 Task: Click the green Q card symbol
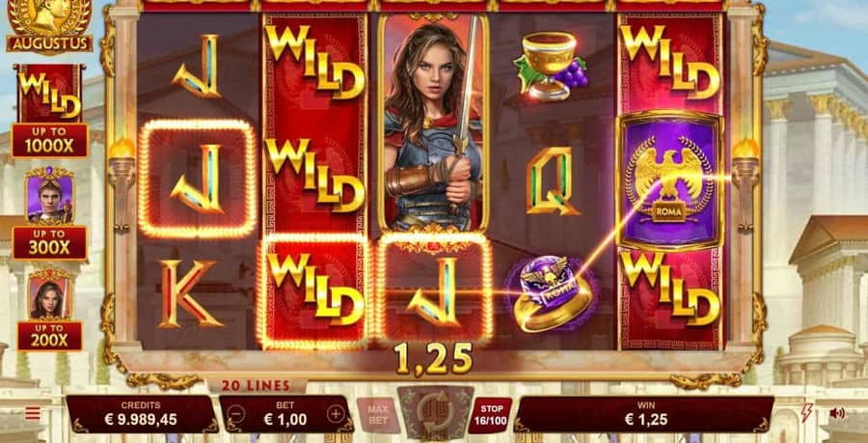pyautogui.click(x=552, y=180)
